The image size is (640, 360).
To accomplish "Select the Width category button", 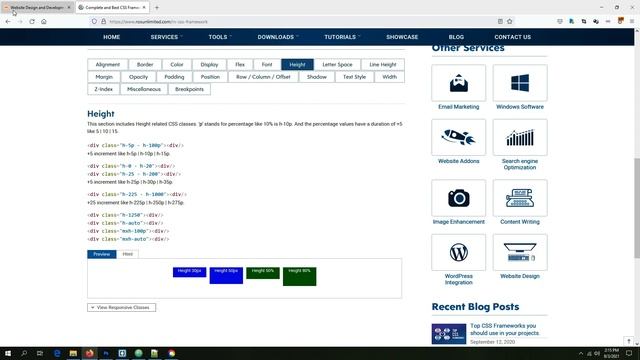I will coord(389,77).
